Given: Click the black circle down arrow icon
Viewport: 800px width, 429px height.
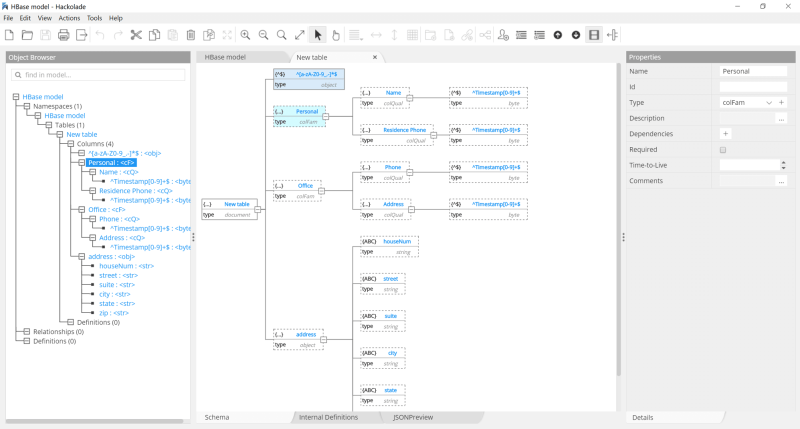Looking at the screenshot, I should coord(576,35).
